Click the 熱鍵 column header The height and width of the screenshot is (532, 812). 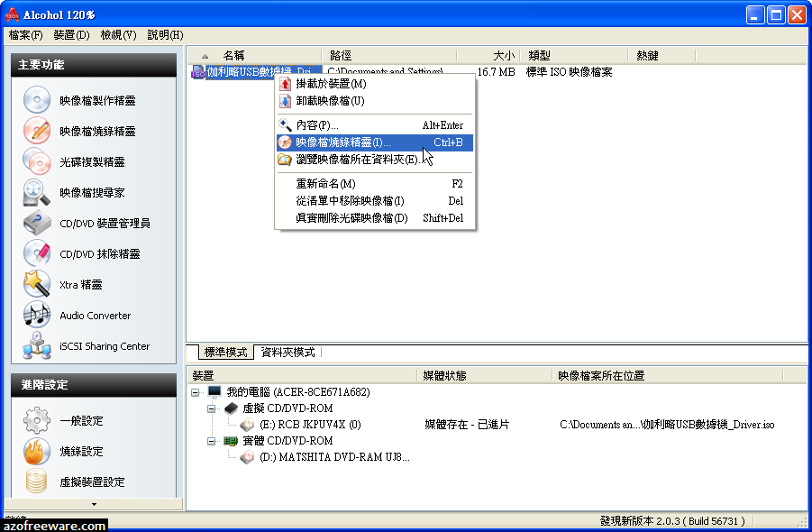click(x=661, y=55)
